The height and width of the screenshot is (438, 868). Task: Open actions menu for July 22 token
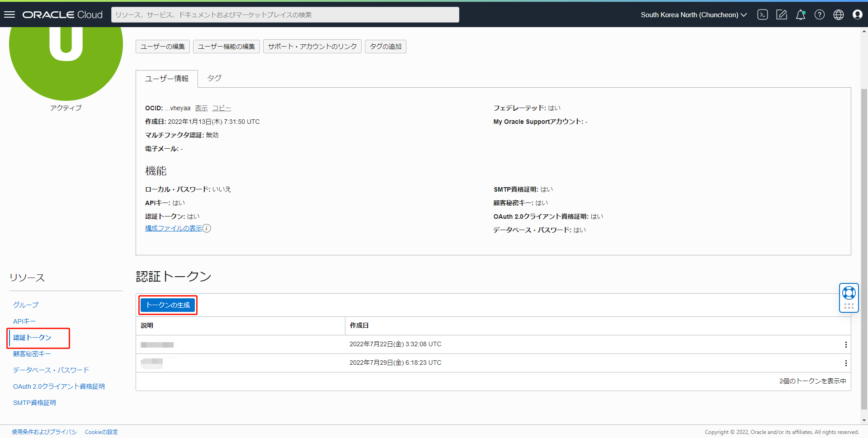(x=846, y=344)
